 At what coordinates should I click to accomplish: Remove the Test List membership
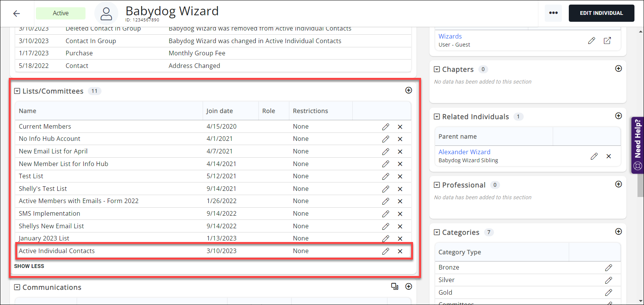click(400, 176)
